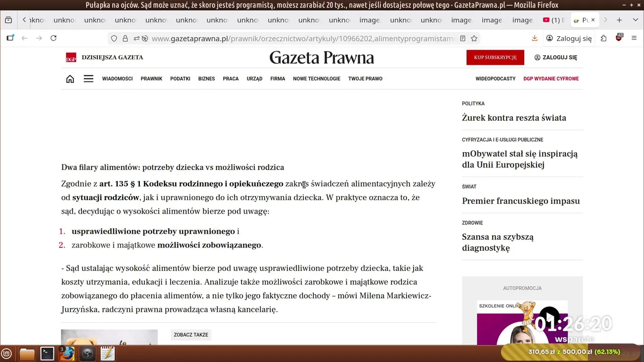
Task: Open the notepad text editor taskbar icon
Action: pyautogui.click(x=107, y=353)
